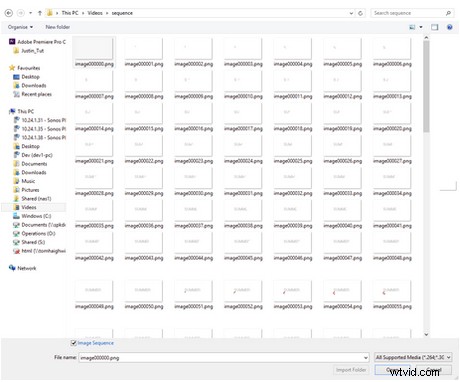This screenshot has height=382, width=460.
Task: Open view options dropdown arrow
Action: (421, 27)
